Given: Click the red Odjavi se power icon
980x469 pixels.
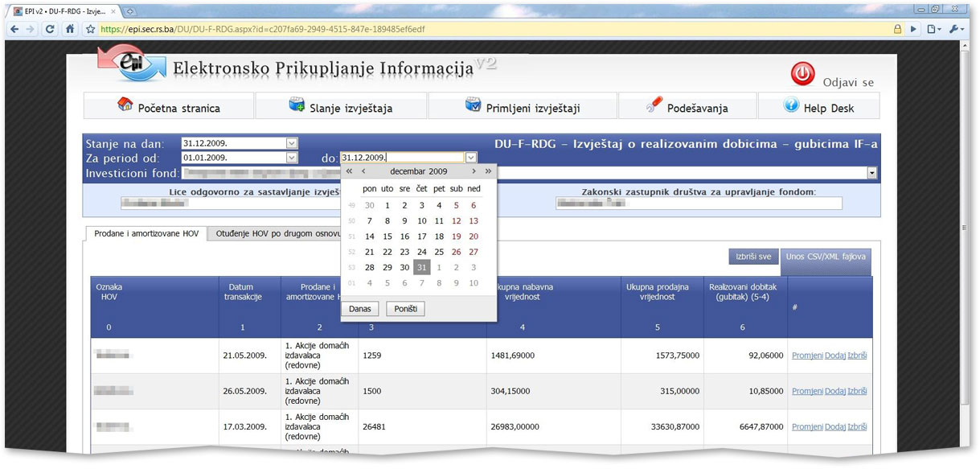Looking at the screenshot, I should 802,74.
